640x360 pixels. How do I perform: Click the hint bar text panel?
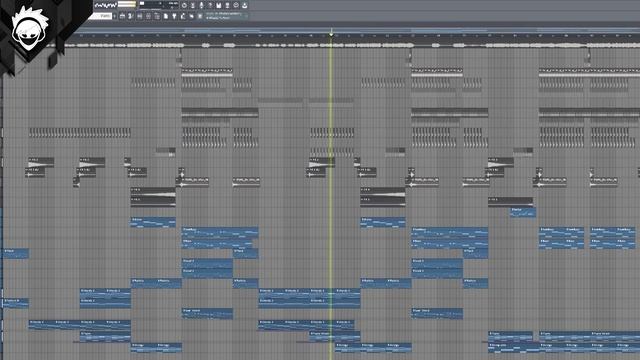[x=226, y=16]
